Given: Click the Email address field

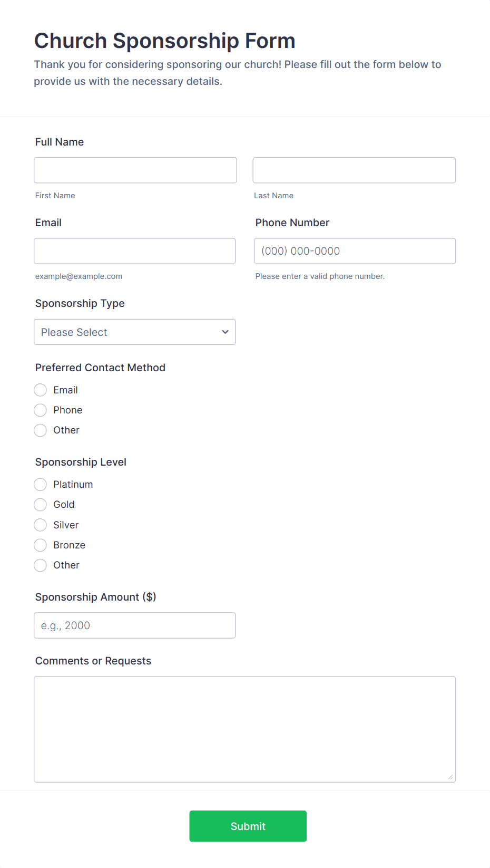Looking at the screenshot, I should [x=134, y=250].
